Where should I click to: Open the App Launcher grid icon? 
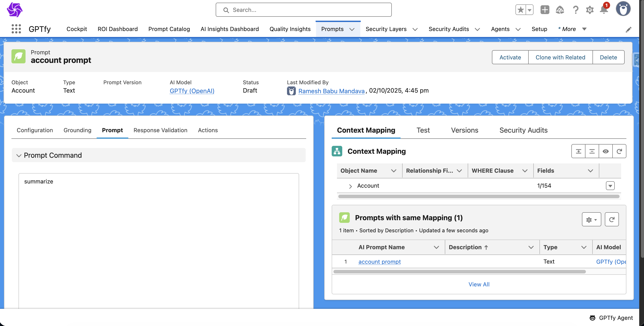tap(16, 29)
